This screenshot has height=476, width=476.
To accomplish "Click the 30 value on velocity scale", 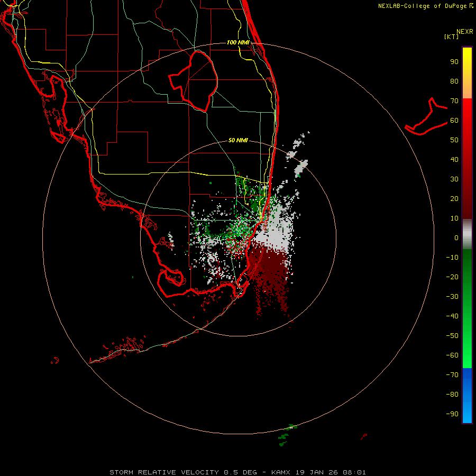I will tap(454, 179).
